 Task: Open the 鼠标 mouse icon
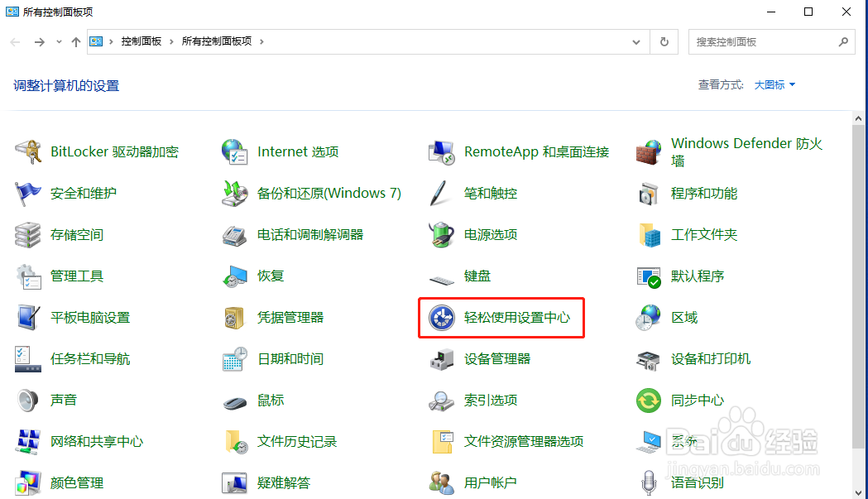[x=235, y=401]
